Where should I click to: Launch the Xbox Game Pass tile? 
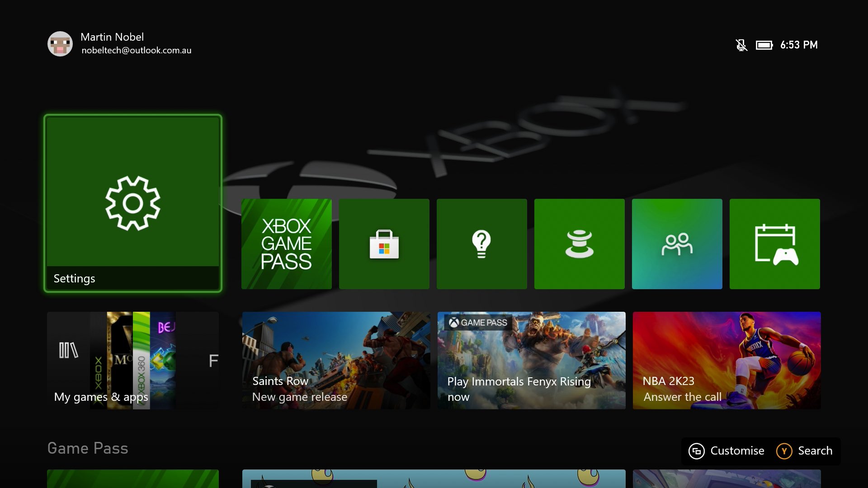coord(286,244)
